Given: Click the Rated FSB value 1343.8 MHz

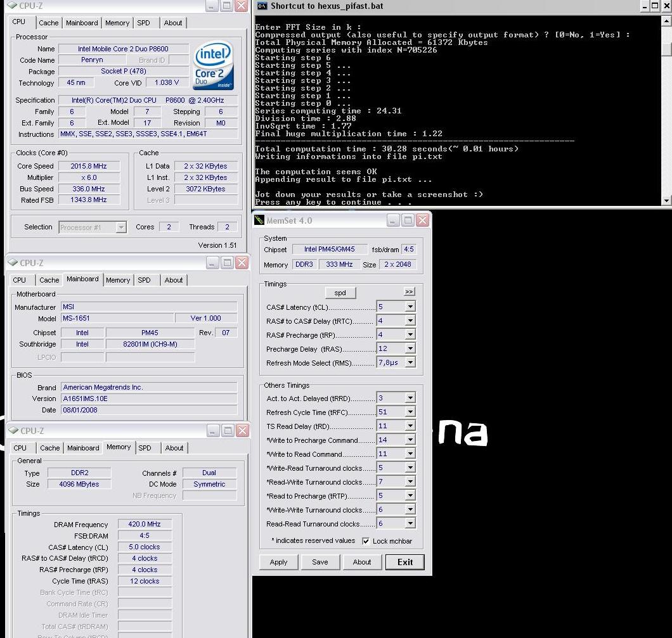Looking at the screenshot, I should [89, 200].
